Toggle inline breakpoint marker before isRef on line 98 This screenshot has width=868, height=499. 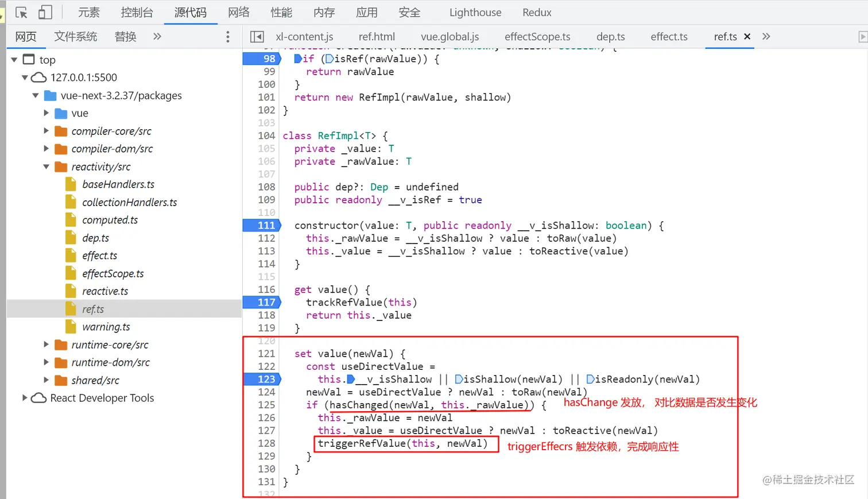coord(330,59)
